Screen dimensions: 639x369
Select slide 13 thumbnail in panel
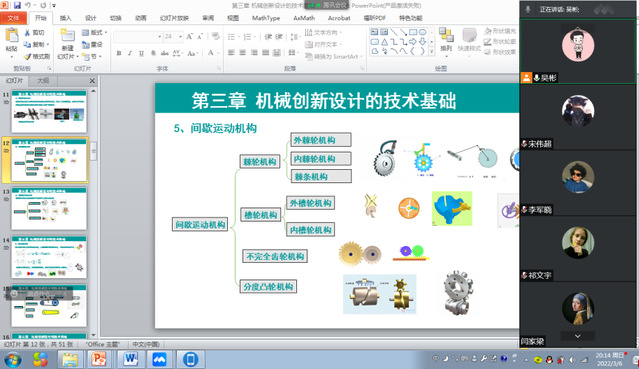pyautogui.click(x=49, y=208)
